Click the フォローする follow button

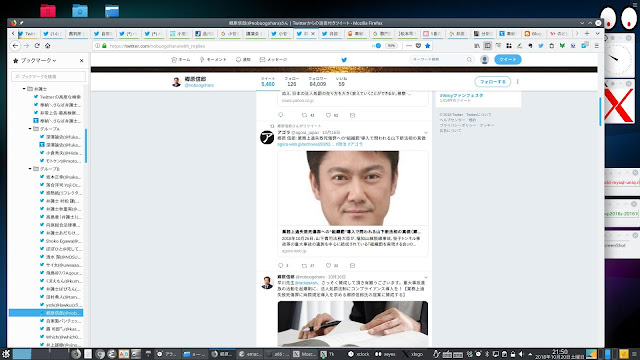pos(493,82)
